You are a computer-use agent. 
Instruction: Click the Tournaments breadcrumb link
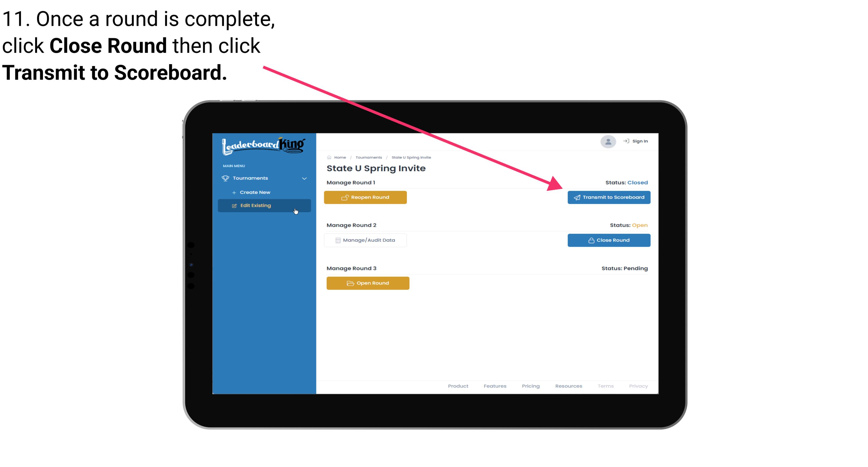368,158
